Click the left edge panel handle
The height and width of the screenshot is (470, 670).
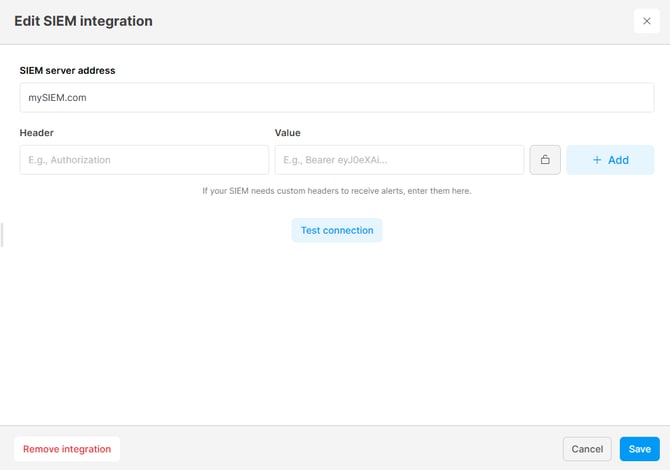[x=2, y=235]
